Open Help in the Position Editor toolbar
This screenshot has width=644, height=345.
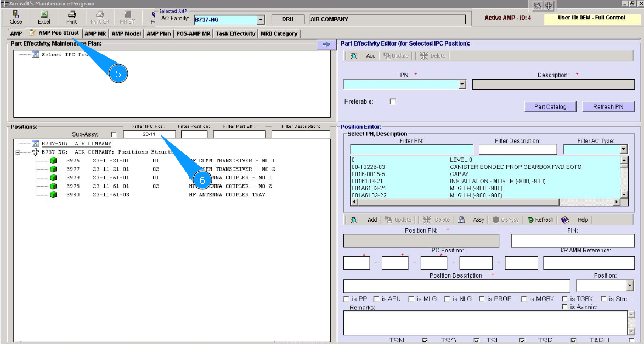(x=575, y=219)
